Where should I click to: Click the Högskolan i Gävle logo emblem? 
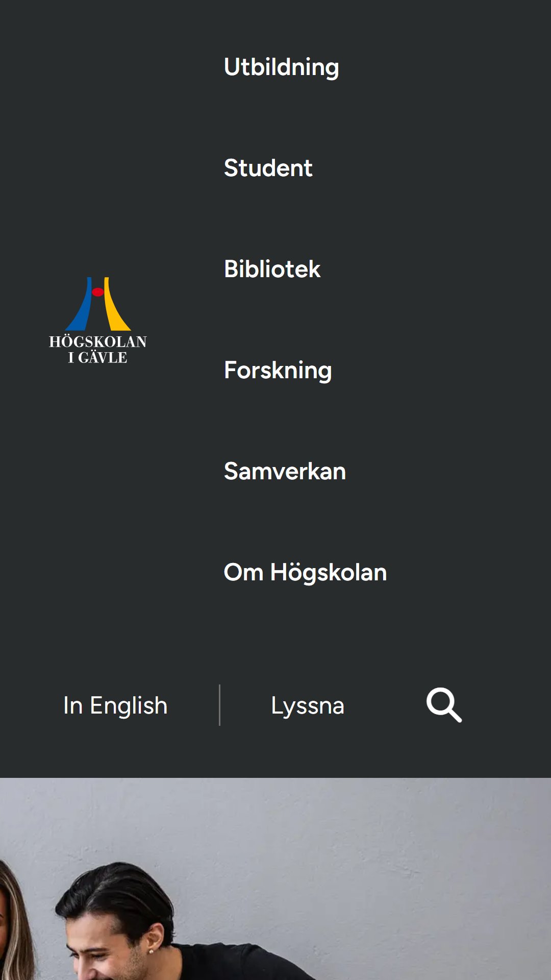tap(98, 321)
